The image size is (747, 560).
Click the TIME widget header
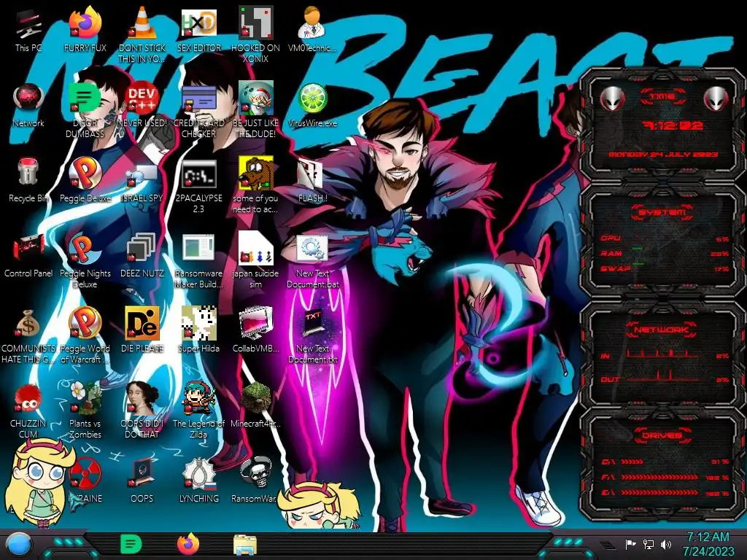tap(662, 97)
